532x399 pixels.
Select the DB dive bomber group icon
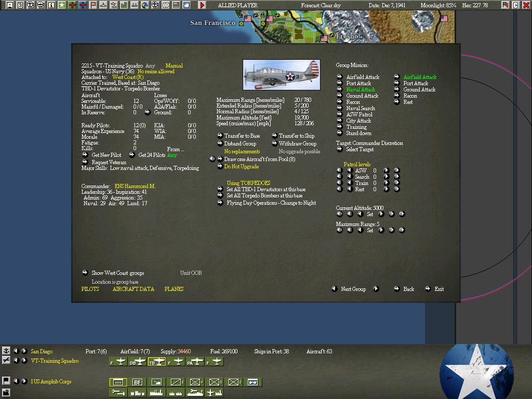tap(137, 362)
